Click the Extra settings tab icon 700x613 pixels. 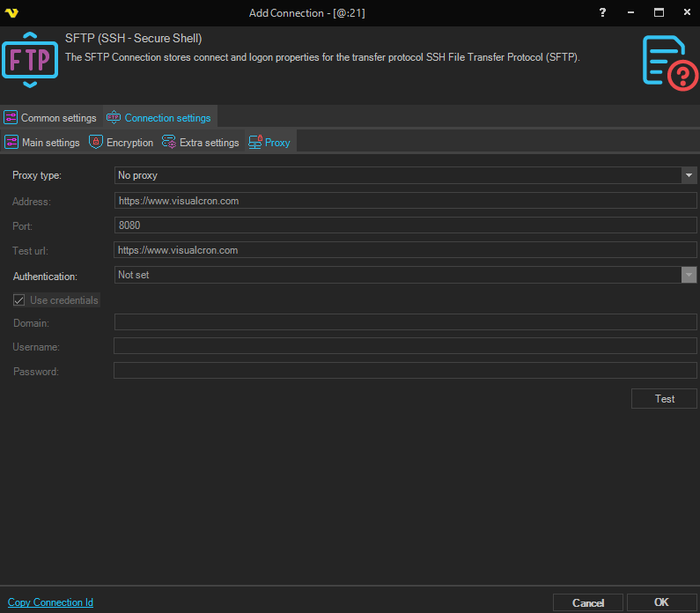click(x=168, y=142)
